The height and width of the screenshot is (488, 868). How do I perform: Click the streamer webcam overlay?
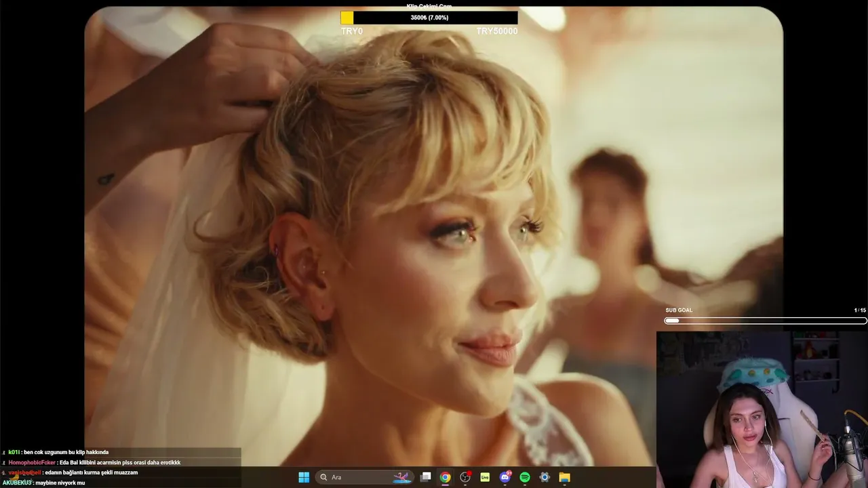click(762, 409)
